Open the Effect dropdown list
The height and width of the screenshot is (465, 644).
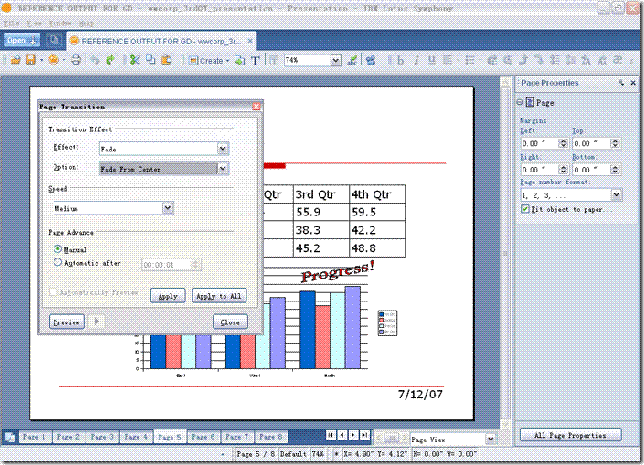click(x=223, y=148)
